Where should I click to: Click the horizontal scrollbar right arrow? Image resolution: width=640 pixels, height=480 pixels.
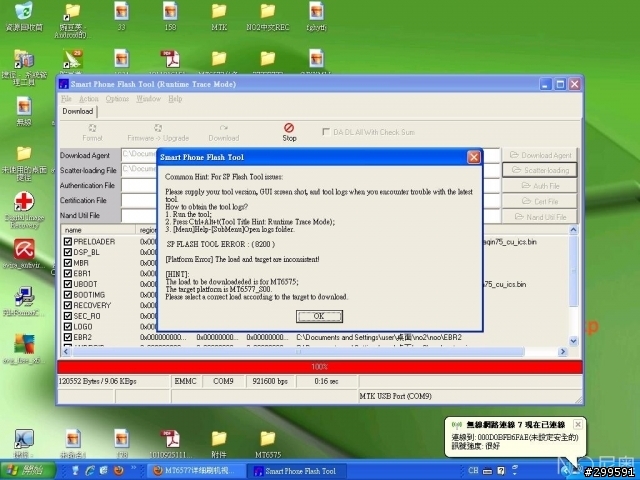pyautogui.click(x=563, y=351)
